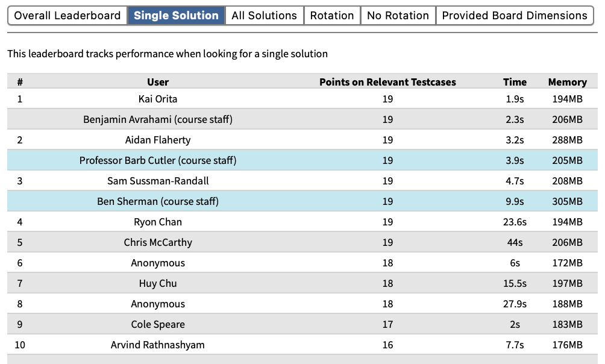Click the Memory column header
Image resolution: width=605 pixels, height=364 pixels.
567,82
